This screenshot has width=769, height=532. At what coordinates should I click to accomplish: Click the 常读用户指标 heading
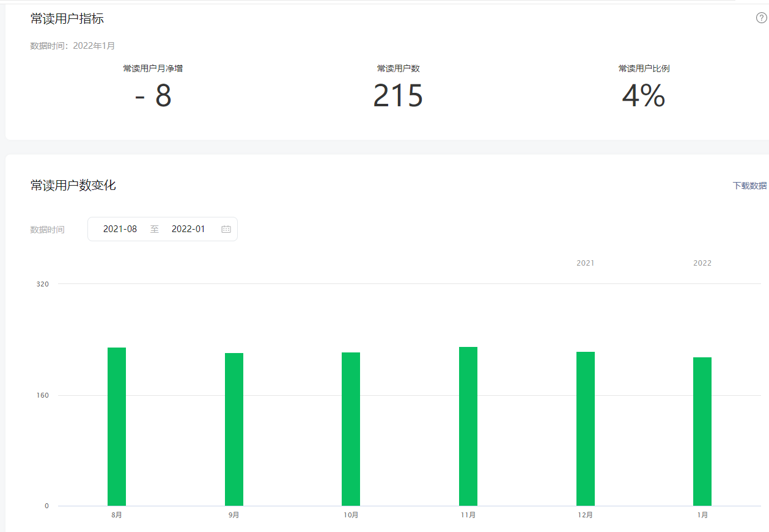click(x=67, y=19)
